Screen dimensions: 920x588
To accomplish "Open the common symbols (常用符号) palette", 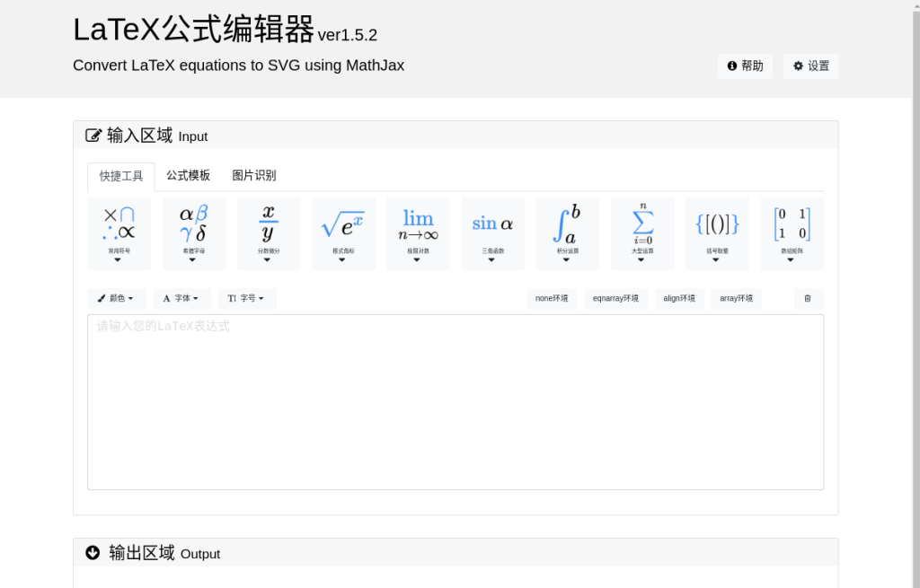I will pyautogui.click(x=119, y=233).
